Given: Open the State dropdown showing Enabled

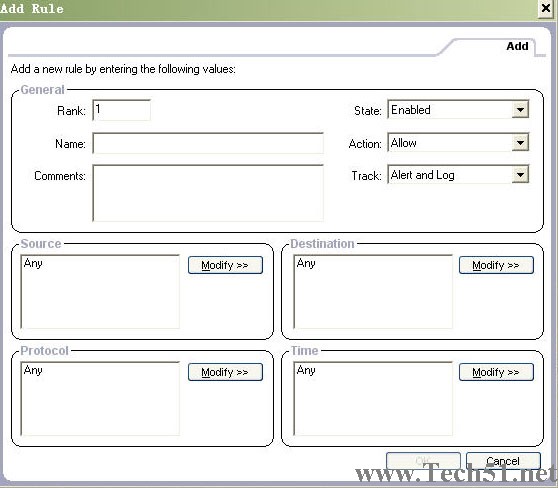Looking at the screenshot, I should coord(458,109).
